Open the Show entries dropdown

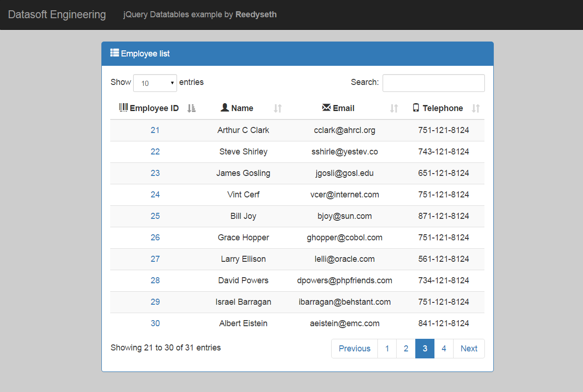[x=155, y=83]
